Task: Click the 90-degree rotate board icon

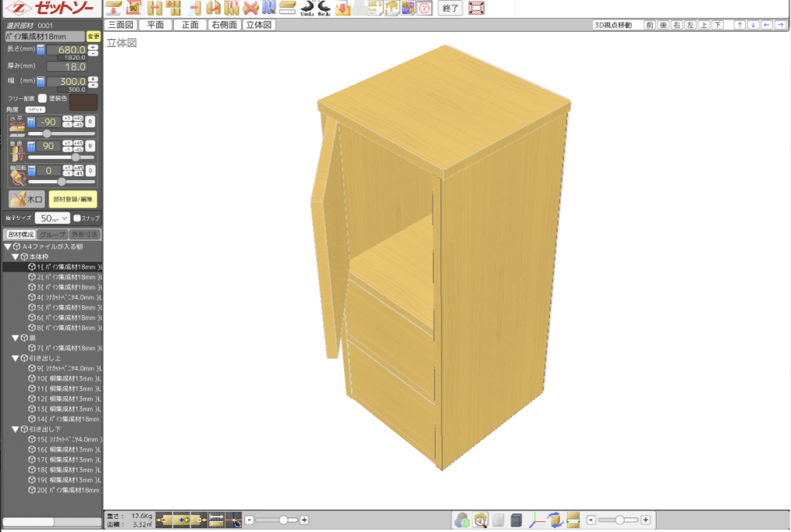Action: coord(134,8)
